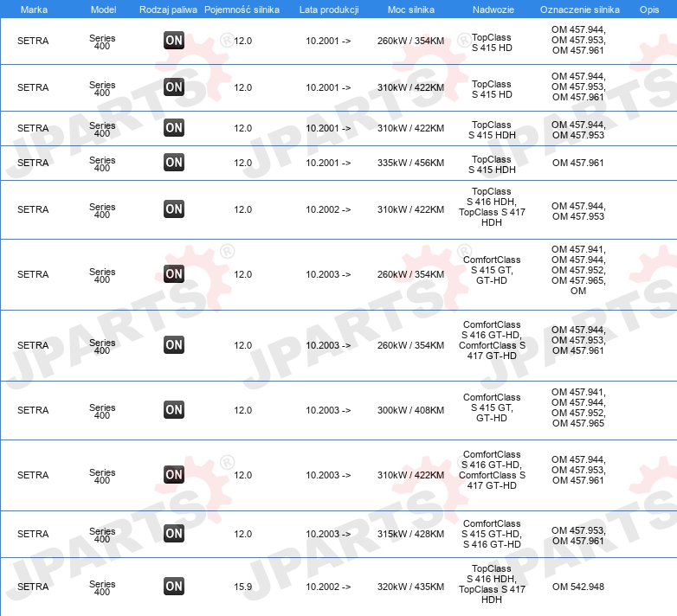Click the OM 542.948 engine code

578,587
